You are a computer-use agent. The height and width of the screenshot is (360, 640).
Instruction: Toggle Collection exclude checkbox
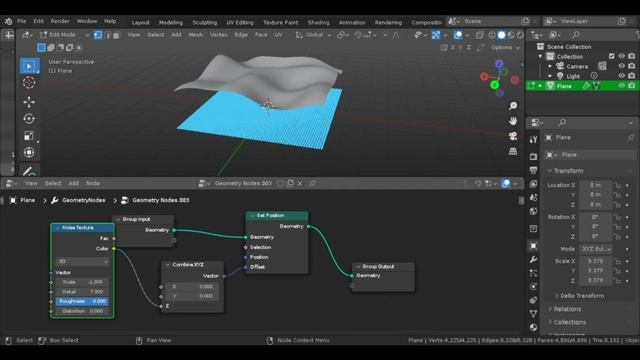coord(611,56)
